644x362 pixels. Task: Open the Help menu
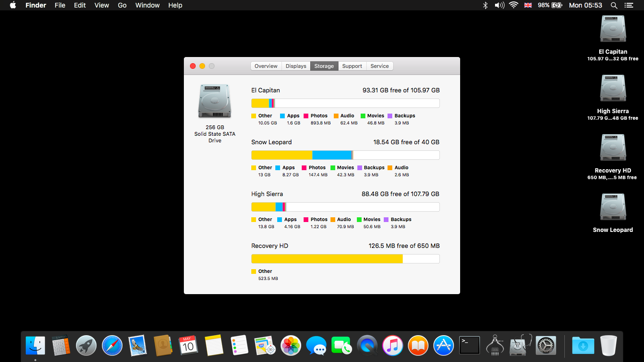click(175, 5)
